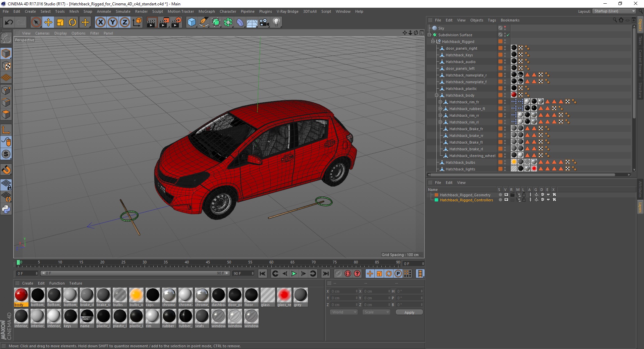Toggle X axis lock
644x349 pixels.
pyautogui.click(x=100, y=22)
